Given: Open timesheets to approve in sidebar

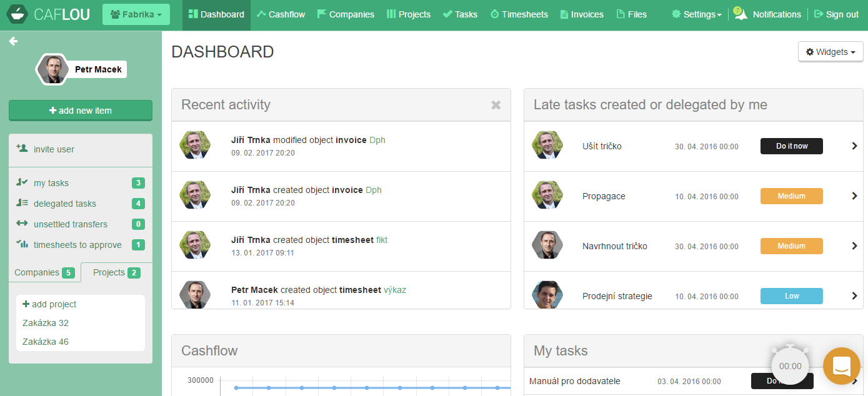Looking at the screenshot, I should (x=77, y=245).
